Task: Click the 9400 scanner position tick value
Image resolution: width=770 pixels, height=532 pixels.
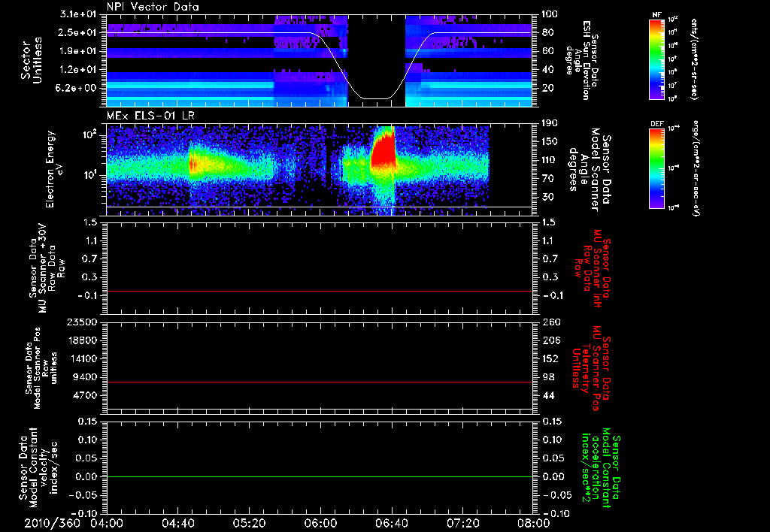Action: point(86,377)
